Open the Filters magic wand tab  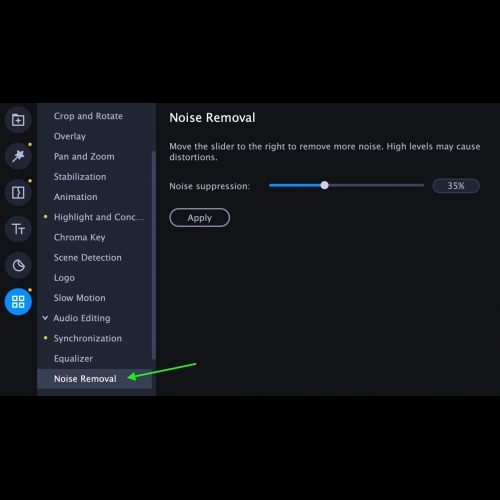[x=18, y=156]
